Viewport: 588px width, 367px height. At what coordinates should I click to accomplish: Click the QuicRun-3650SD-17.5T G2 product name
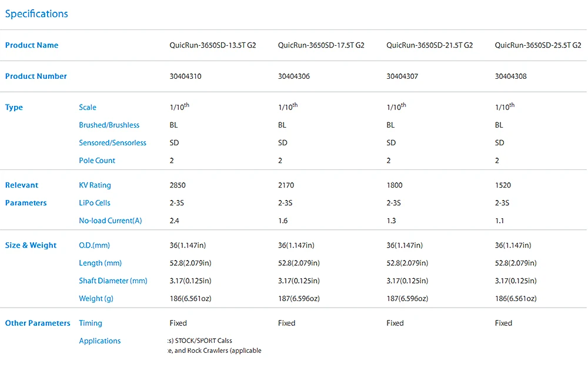(x=321, y=45)
